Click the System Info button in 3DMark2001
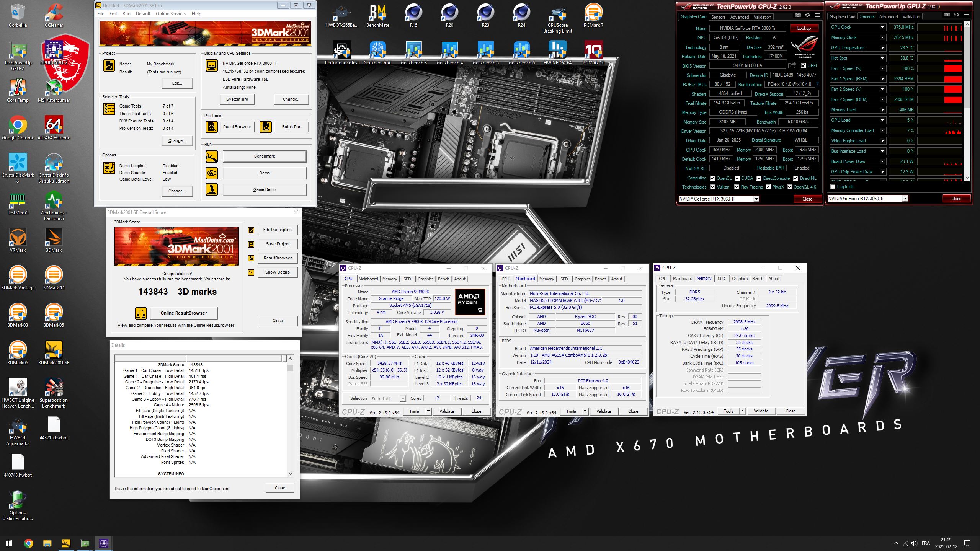 237,99
